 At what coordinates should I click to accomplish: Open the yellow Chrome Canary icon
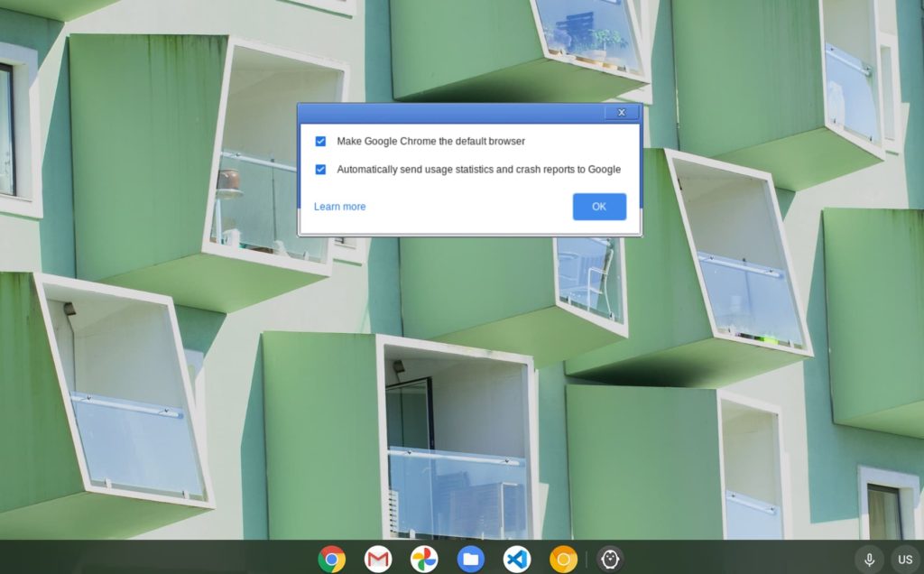pyautogui.click(x=563, y=559)
